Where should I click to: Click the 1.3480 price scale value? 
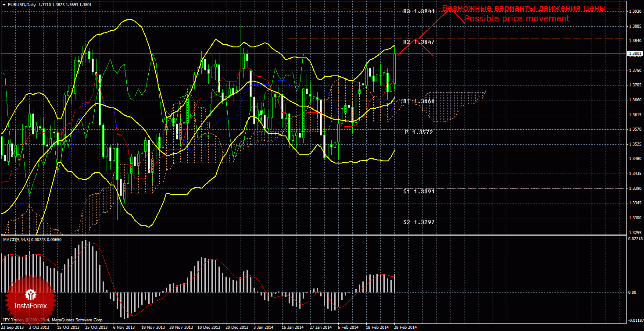point(635,159)
